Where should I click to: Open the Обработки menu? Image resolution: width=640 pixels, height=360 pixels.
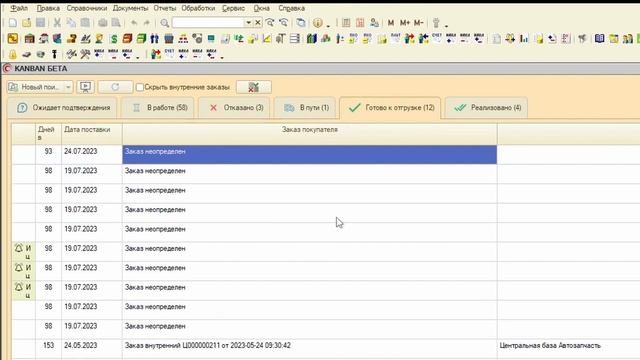point(198,8)
